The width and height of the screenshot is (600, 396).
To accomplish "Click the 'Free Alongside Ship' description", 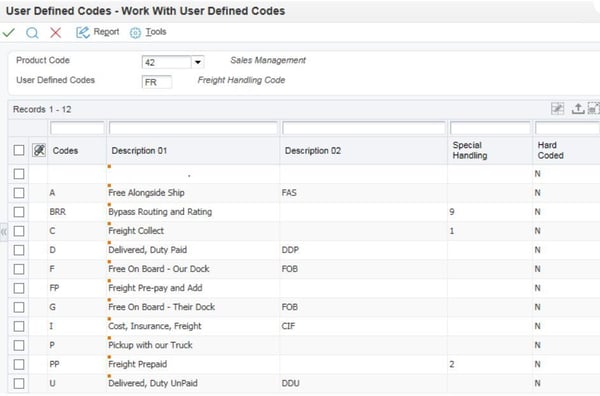I will point(146,193).
